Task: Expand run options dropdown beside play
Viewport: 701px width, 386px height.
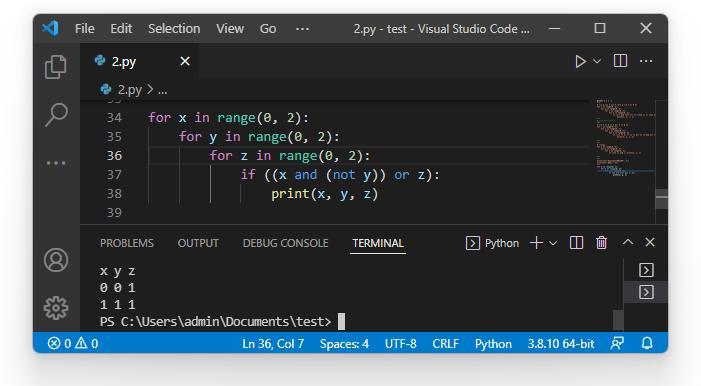Action: point(597,61)
